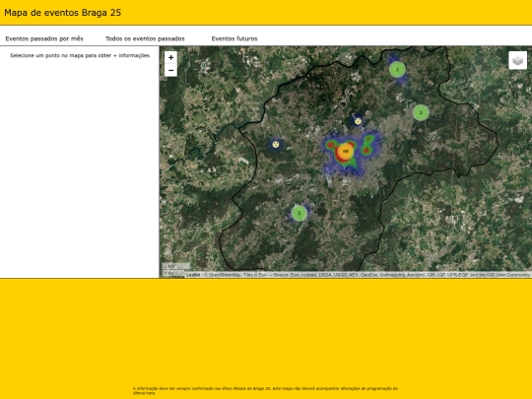Click the northernmost green cluster of 2
Image resolution: width=532 pixels, height=399 pixels.
coord(397,69)
